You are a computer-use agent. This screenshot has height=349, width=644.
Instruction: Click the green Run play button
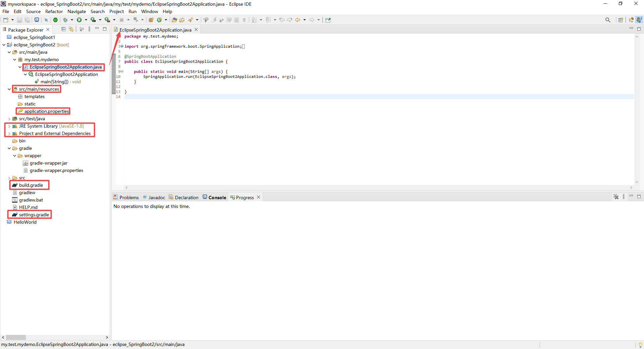[x=79, y=20]
